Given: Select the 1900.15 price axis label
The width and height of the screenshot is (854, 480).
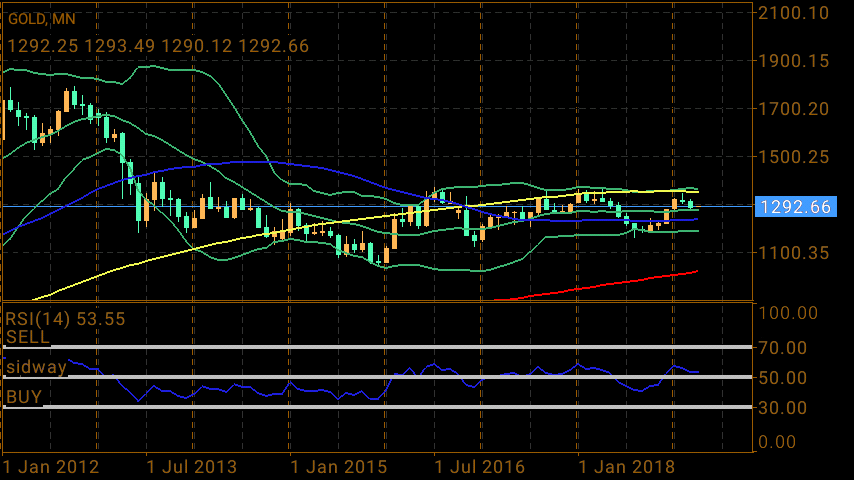Looking at the screenshot, I should 794,61.
